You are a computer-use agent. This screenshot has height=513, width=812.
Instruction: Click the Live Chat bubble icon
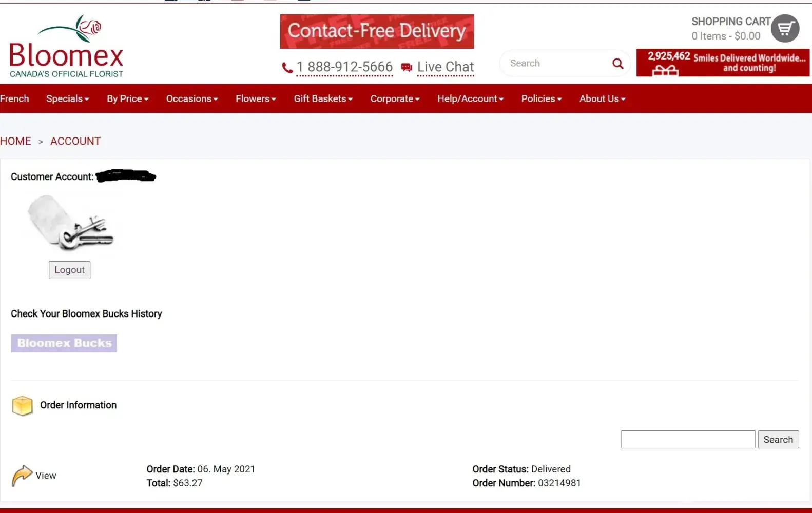407,67
